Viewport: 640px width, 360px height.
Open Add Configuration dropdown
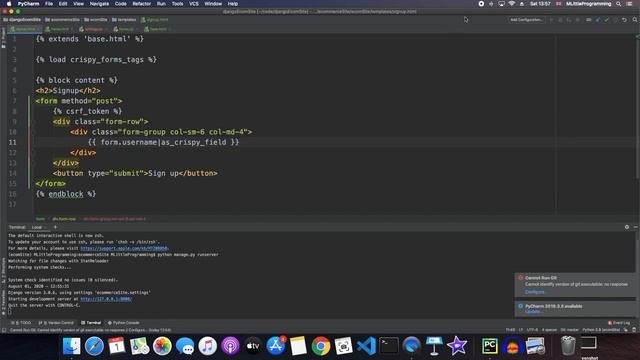[x=527, y=20]
